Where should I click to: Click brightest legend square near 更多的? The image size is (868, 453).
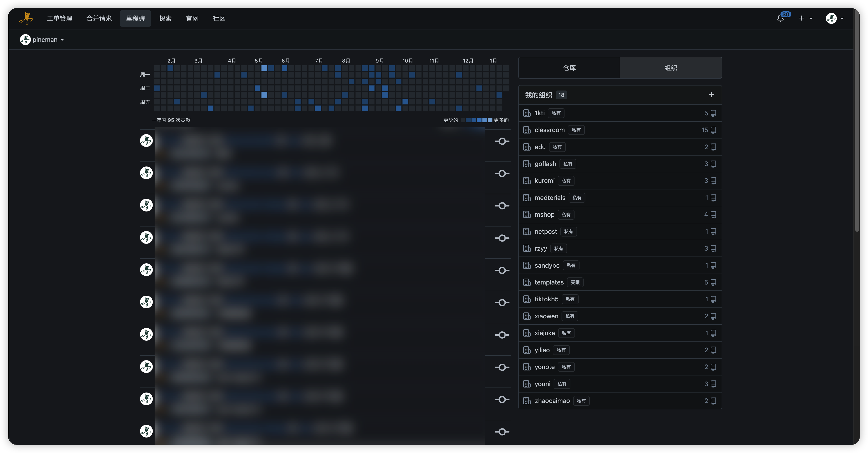point(490,120)
